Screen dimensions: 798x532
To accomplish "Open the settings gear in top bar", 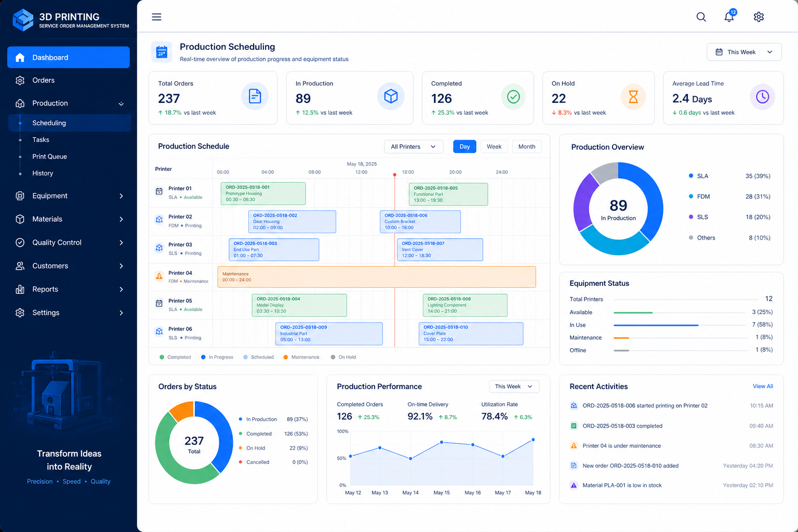I will (759, 17).
